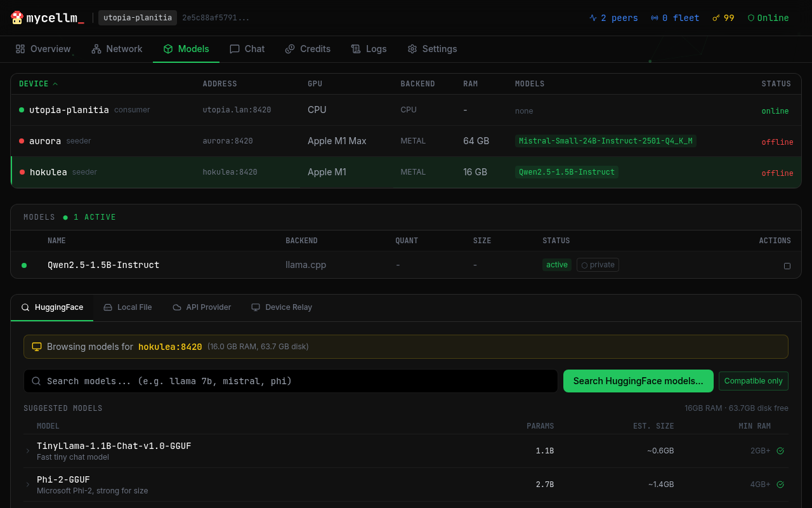Open the Overview grid icon
This screenshot has height=508, width=812.
pyautogui.click(x=20, y=48)
